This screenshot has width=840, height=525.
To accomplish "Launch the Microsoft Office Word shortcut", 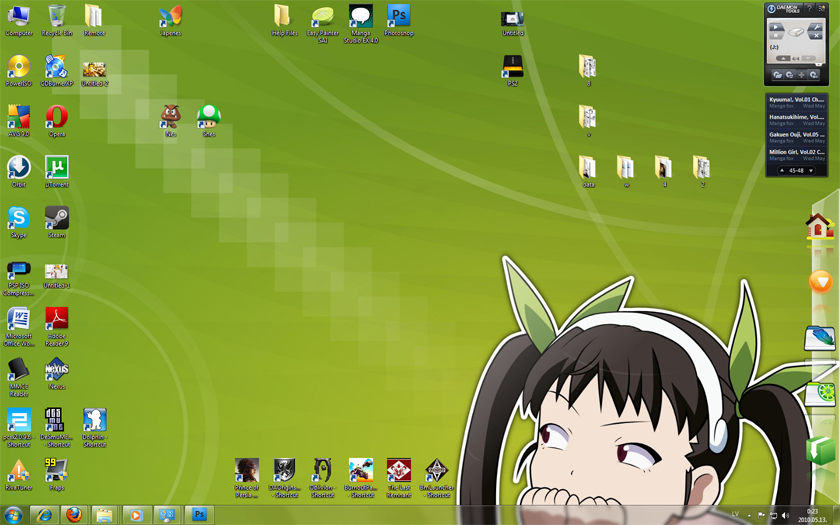I will (19, 326).
